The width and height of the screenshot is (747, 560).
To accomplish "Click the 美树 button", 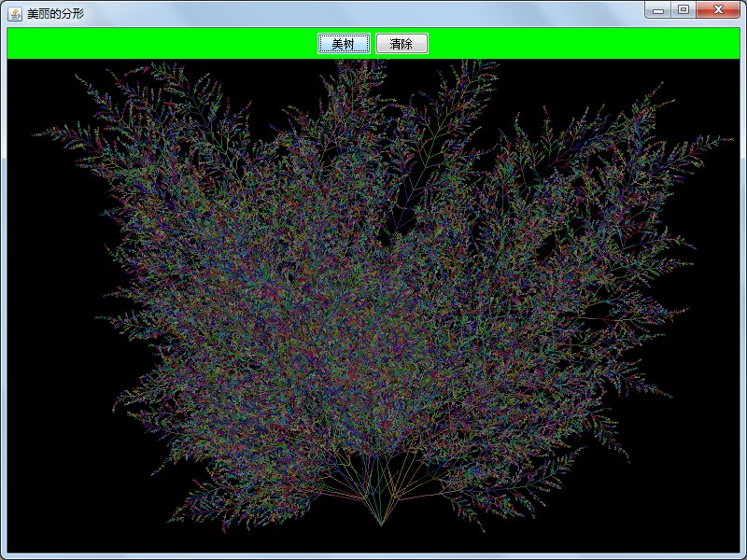I will tap(344, 43).
